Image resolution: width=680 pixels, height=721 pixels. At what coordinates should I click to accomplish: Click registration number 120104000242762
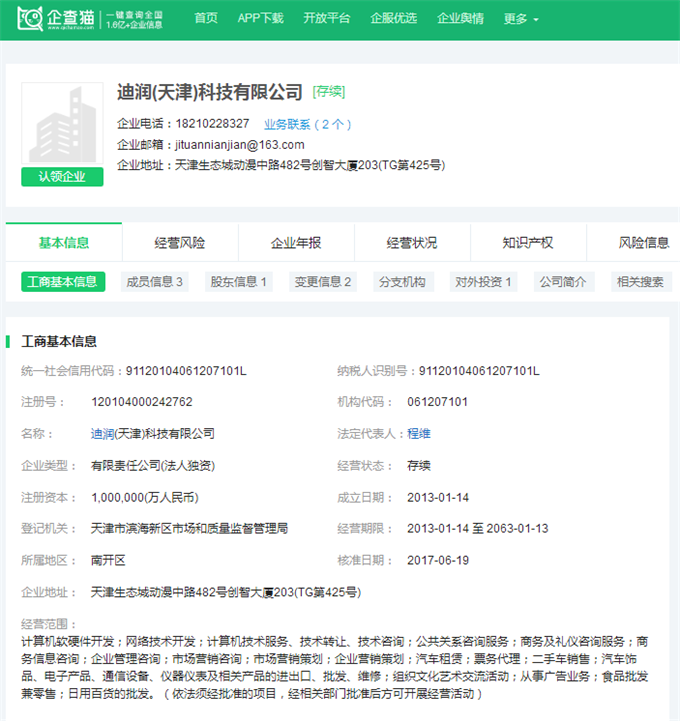[x=142, y=402]
